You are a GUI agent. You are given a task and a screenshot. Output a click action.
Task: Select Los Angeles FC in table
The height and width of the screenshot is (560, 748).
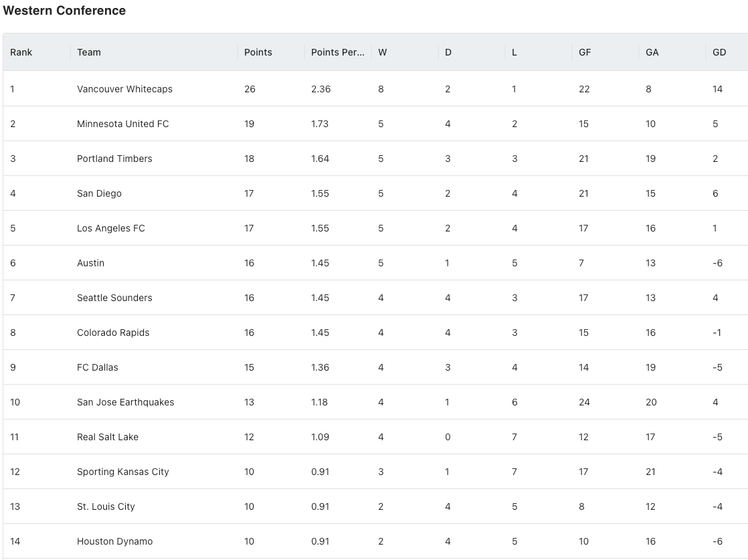tap(110, 229)
